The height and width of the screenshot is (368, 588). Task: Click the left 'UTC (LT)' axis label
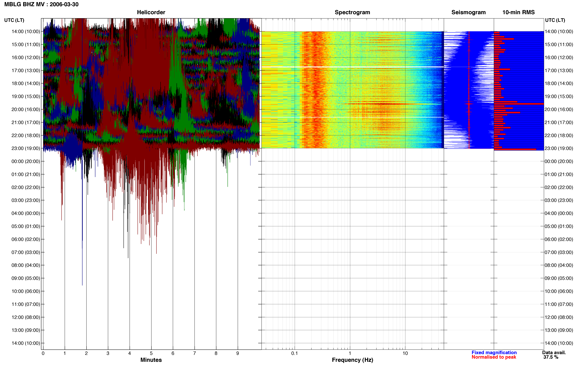(x=14, y=20)
